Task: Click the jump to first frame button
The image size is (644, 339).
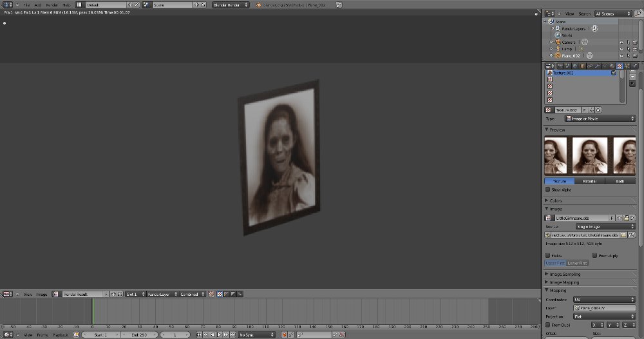Action: click(200, 335)
